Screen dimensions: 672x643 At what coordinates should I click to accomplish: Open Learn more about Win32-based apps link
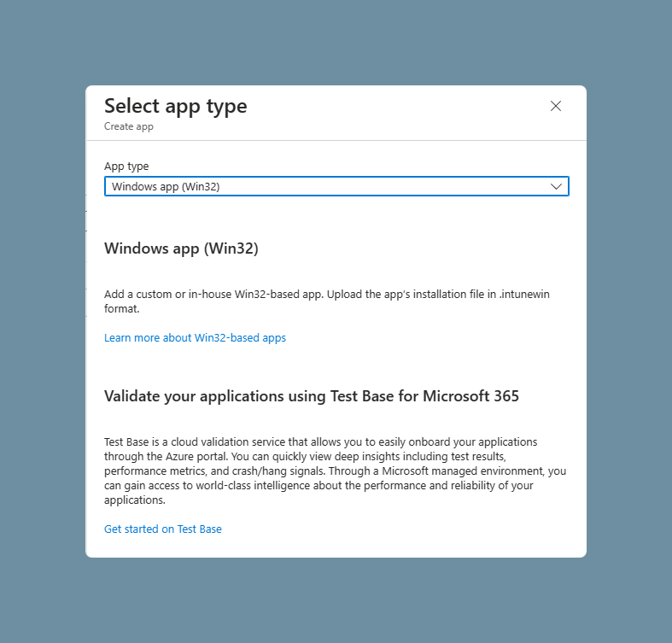(x=195, y=338)
